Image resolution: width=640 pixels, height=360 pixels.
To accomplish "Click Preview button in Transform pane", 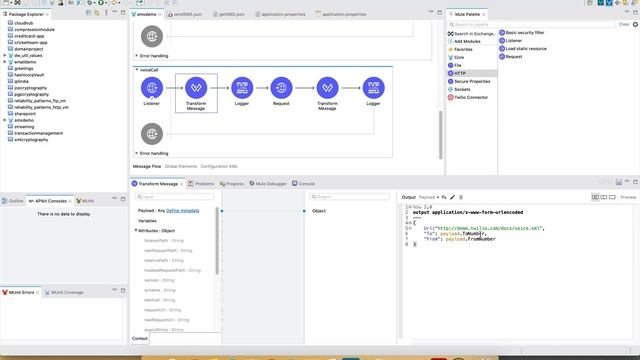I will click(x=628, y=198).
